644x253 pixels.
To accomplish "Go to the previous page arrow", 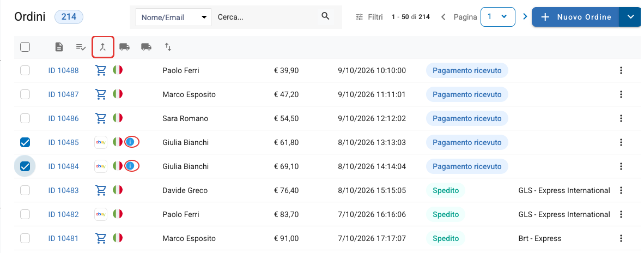I will click(x=443, y=17).
